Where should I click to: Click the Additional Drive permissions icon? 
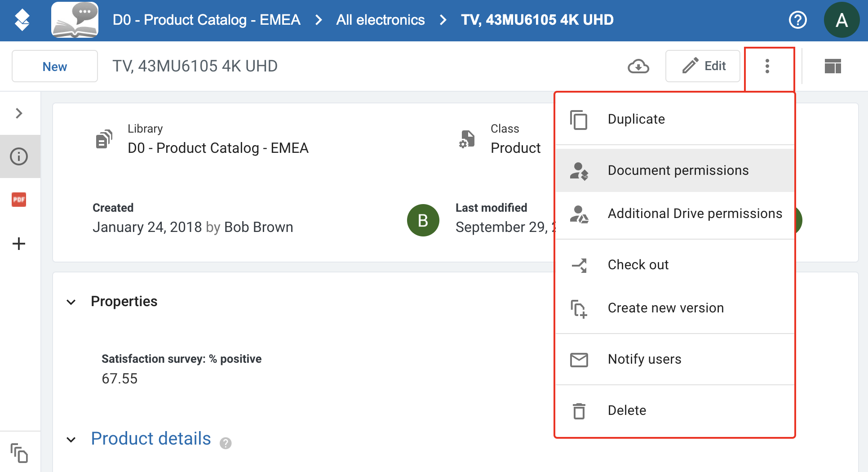(579, 214)
